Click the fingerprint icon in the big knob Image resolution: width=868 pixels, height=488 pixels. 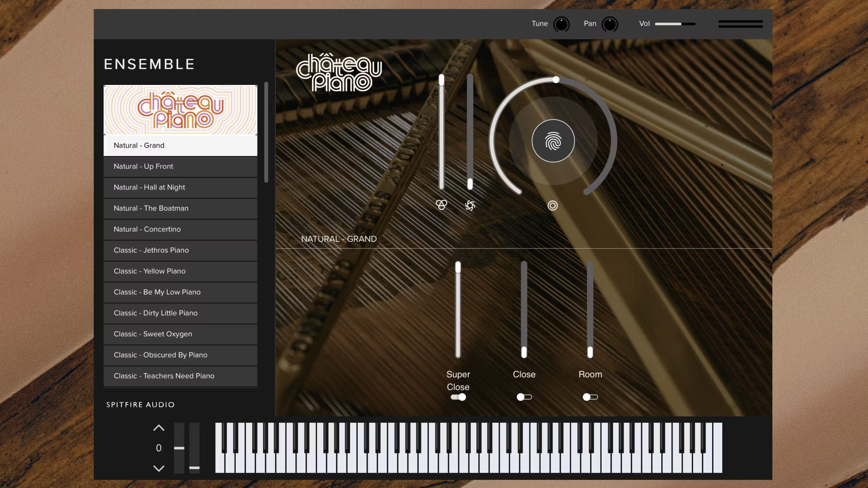point(553,141)
